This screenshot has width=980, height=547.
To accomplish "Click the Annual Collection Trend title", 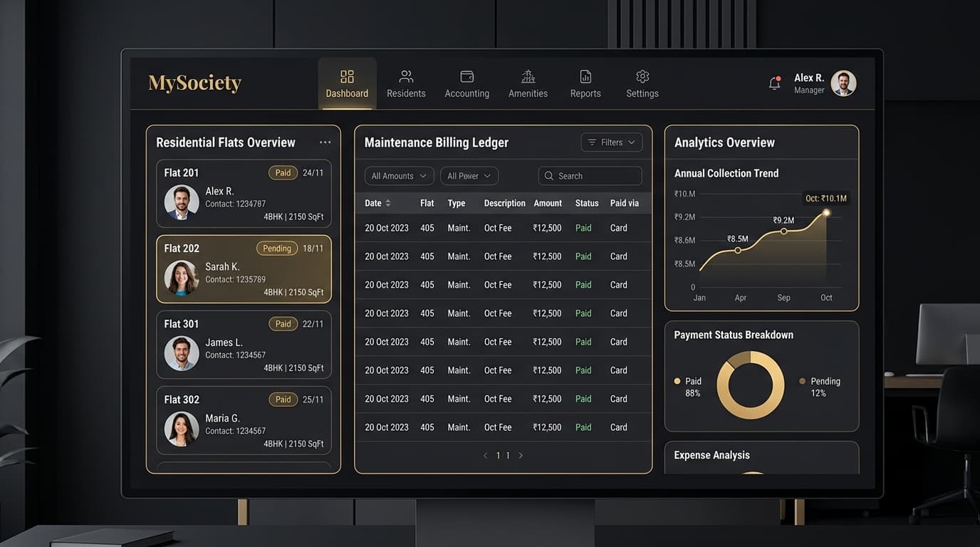I will click(x=726, y=173).
